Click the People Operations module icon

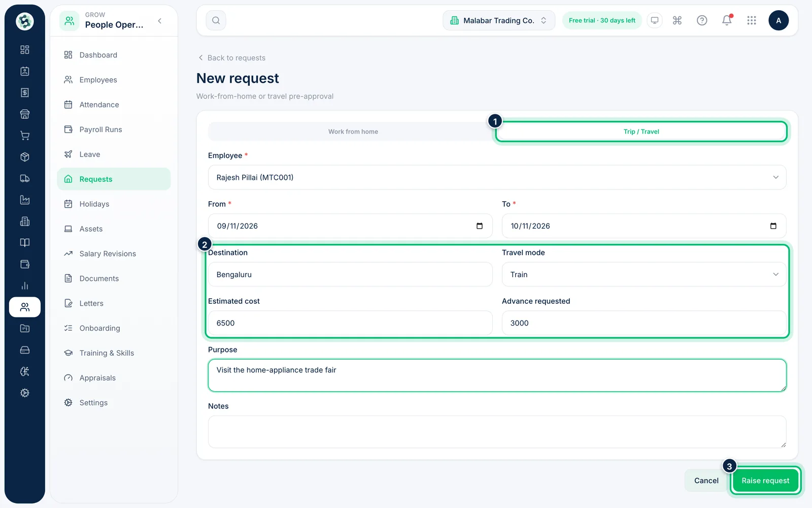point(70,21)
